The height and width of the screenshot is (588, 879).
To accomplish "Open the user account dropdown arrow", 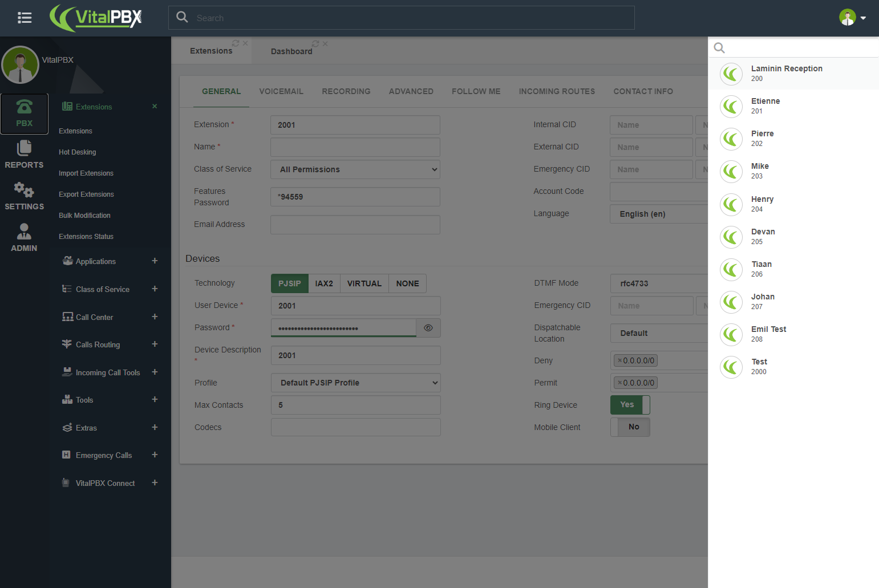I will [863, 18].
